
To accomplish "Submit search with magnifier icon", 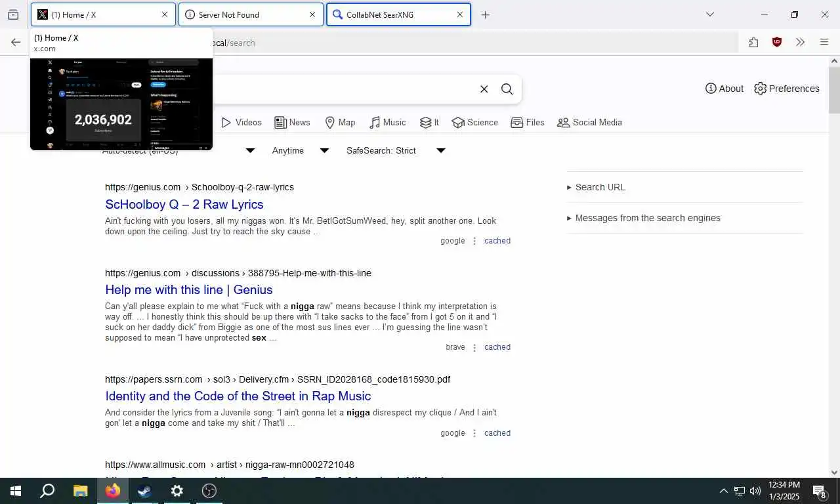I will (507, 89).
